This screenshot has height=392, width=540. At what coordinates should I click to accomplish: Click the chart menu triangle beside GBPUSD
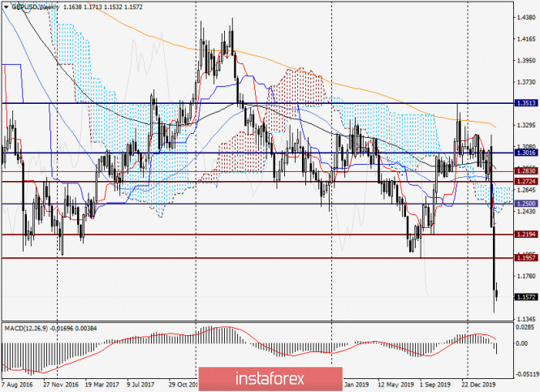6,6
